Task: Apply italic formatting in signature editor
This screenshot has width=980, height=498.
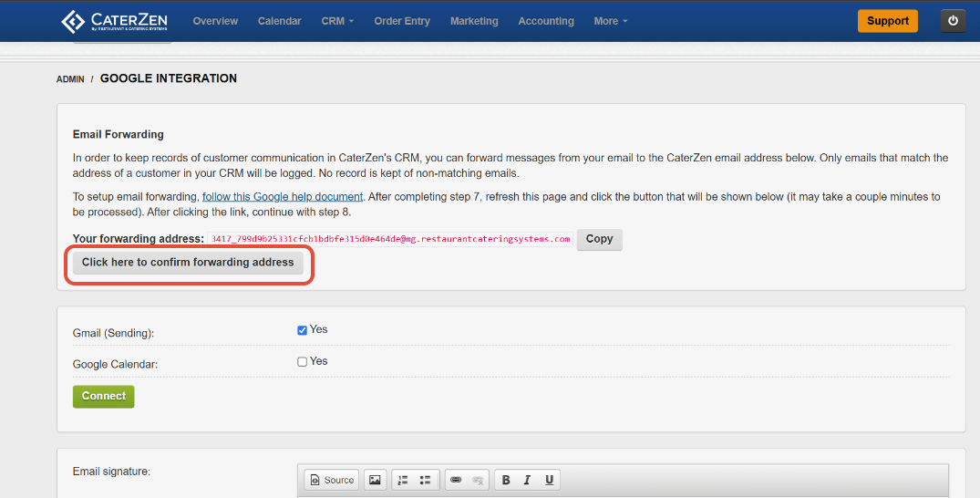Action: coord(527,480)
